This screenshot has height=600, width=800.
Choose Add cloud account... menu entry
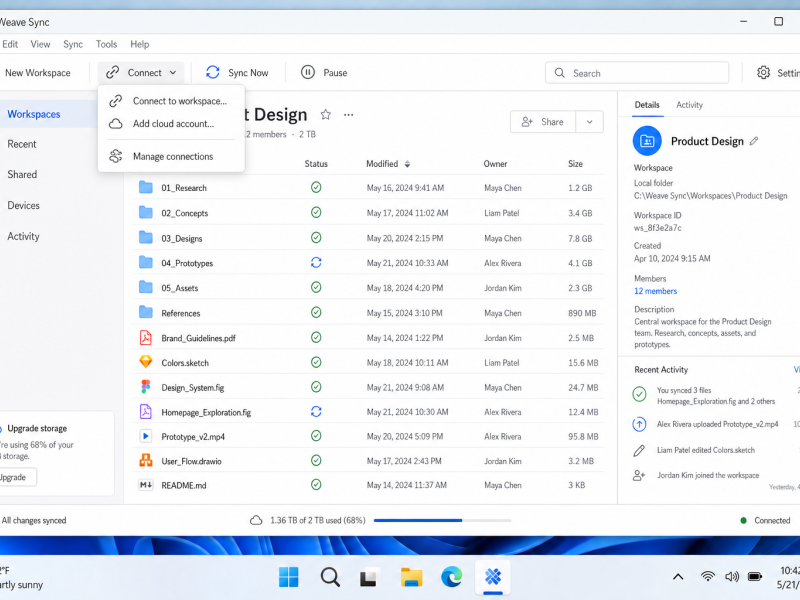tap(171, 123)
